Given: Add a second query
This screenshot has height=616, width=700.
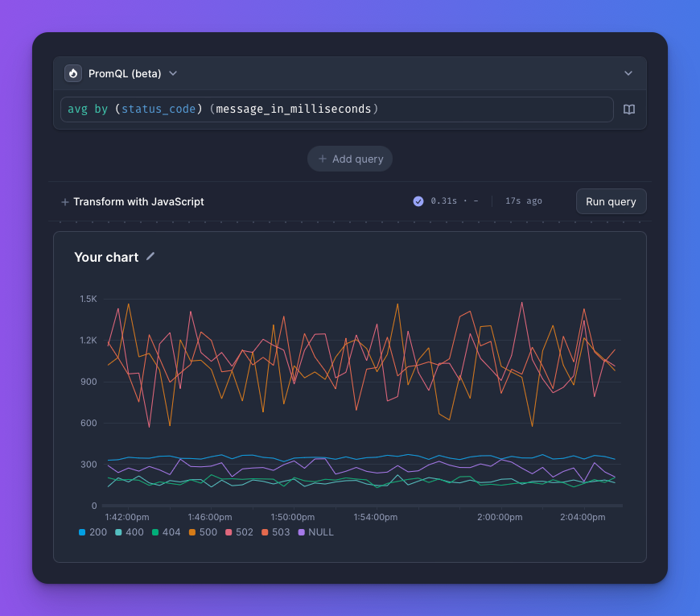Looking at the screenshot, I should click(350, 159).
